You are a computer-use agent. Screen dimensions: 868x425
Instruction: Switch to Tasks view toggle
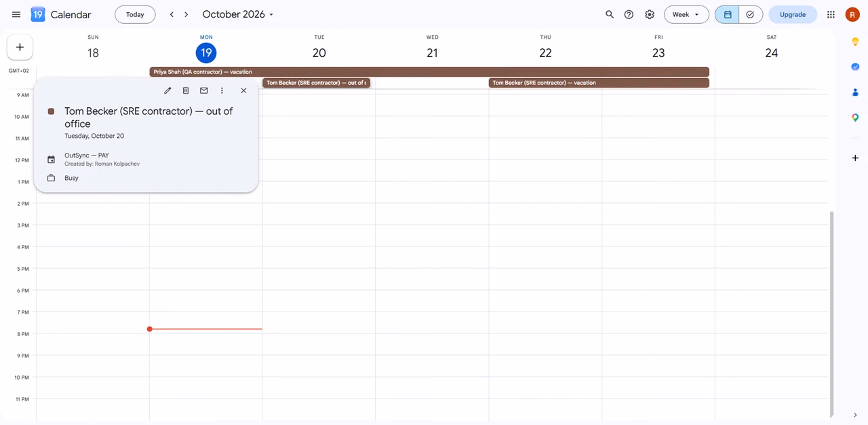[751, 14]
